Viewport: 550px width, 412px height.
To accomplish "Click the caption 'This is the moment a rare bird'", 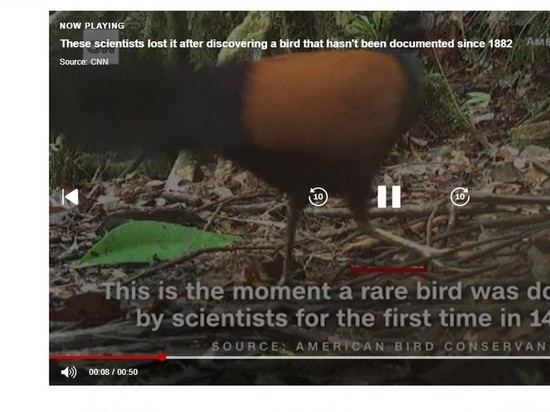I will tap(326, 291).
